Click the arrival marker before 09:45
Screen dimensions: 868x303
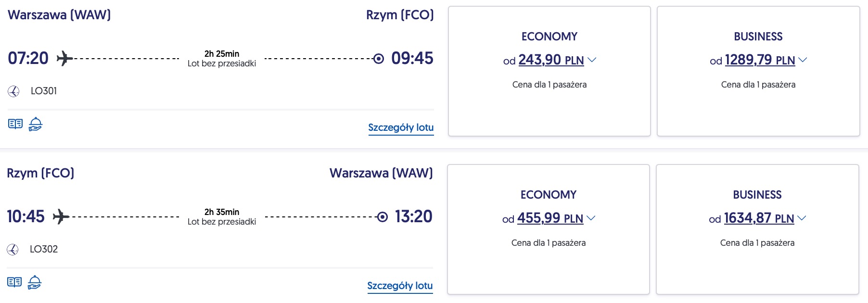tap(379, 59)
